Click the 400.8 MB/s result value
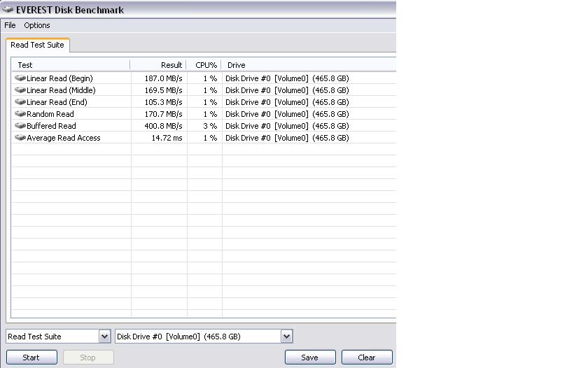The height and width of the screenshot is (368, 588). (x=164, y=125)
